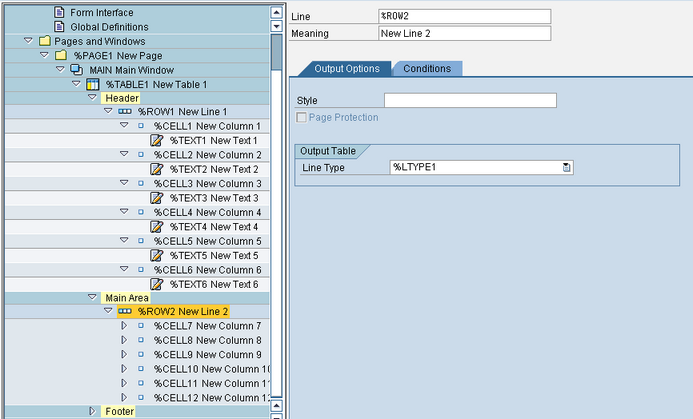This screenshot has height=419, width=693.
Task: Click the %TEXT1 text edit icon
Action: (x=156, y=140)
